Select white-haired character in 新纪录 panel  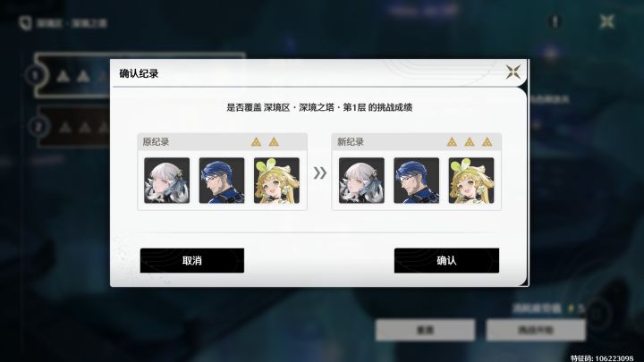click(361, 181)
